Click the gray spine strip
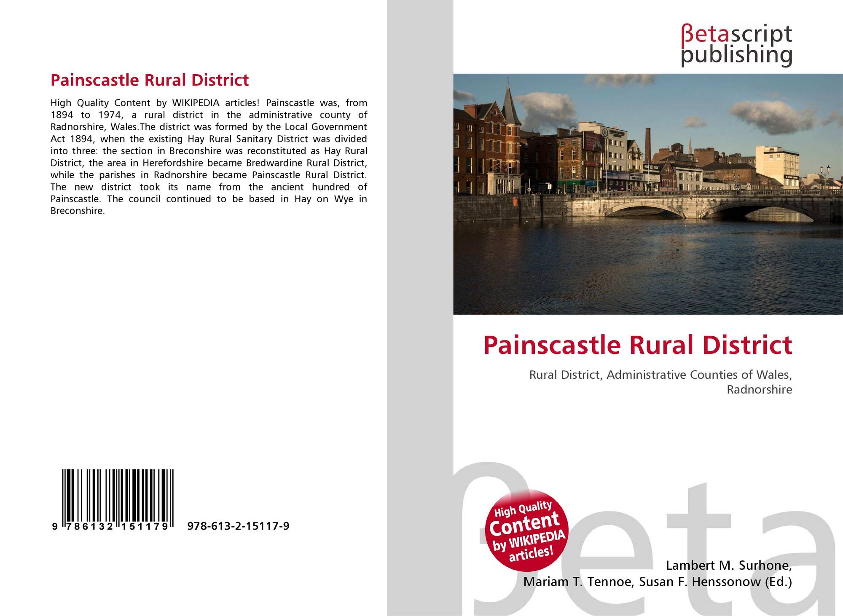 420,253
